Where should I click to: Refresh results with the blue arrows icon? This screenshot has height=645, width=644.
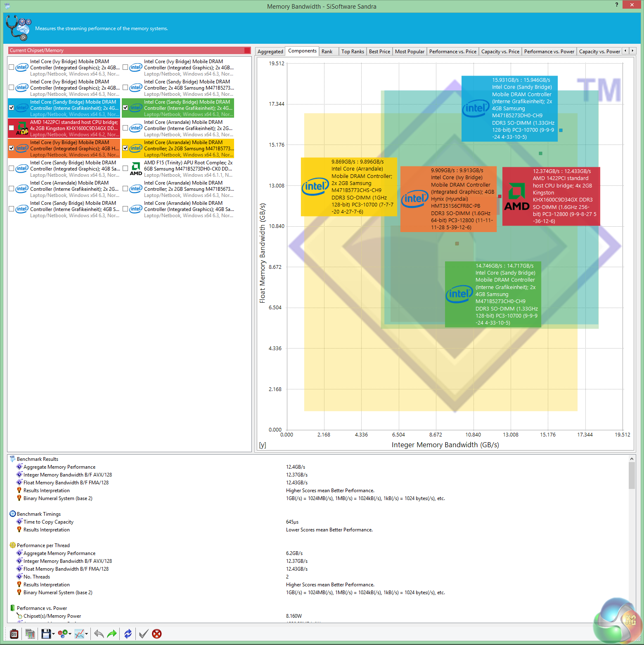128,633
